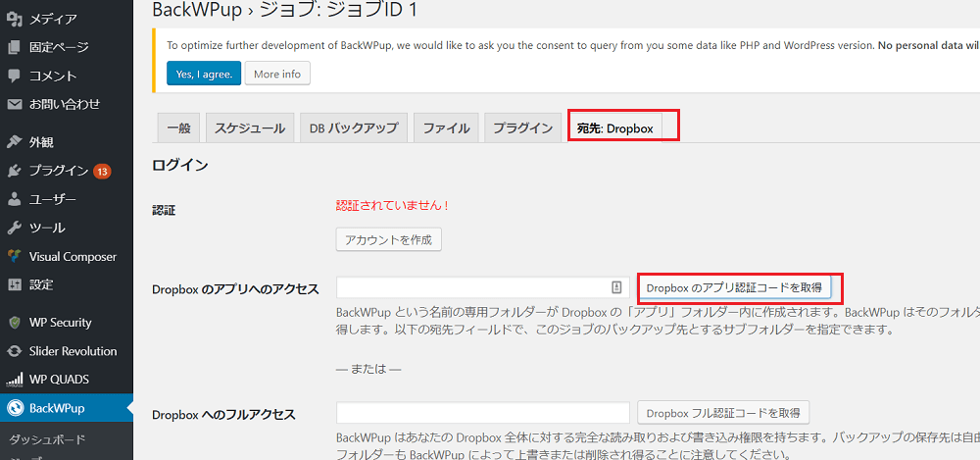Click the ツール wrench icon
The image size is (980, 460).
point(14,228)
